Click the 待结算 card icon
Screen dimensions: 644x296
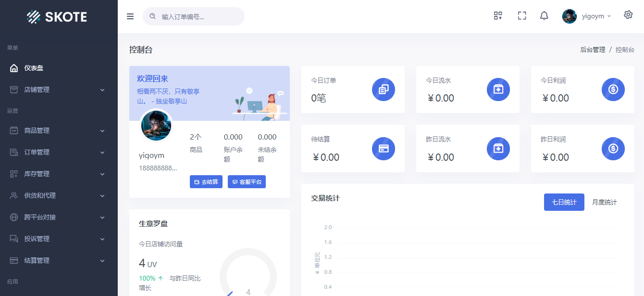(x=383, y=149)
